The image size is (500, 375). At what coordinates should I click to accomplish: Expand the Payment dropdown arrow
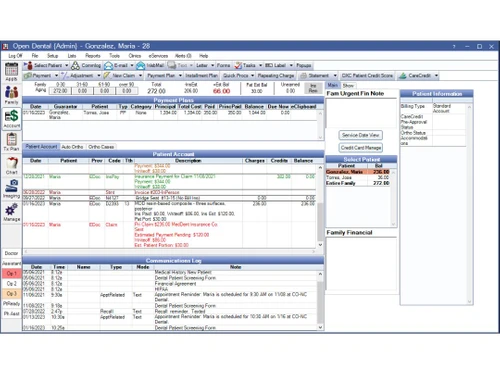point(56,76)
